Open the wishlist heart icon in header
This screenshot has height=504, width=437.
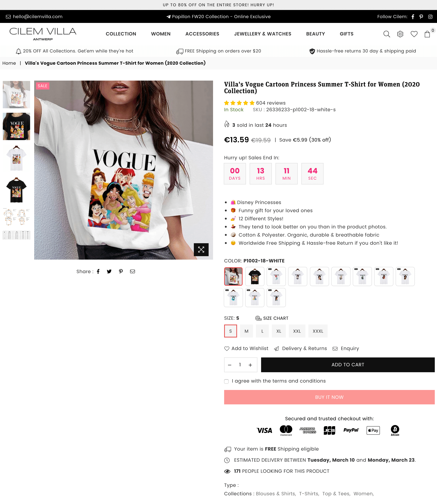click(414, 34)
